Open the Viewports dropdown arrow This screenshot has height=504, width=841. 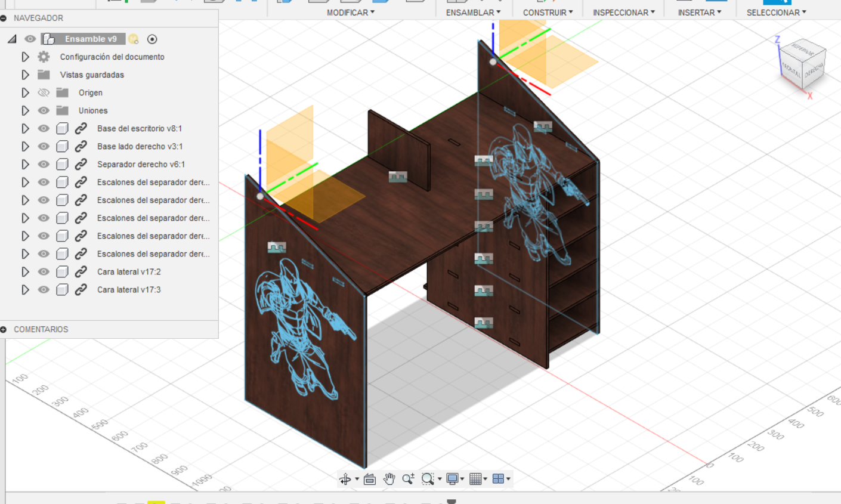(x=508, y=479)
